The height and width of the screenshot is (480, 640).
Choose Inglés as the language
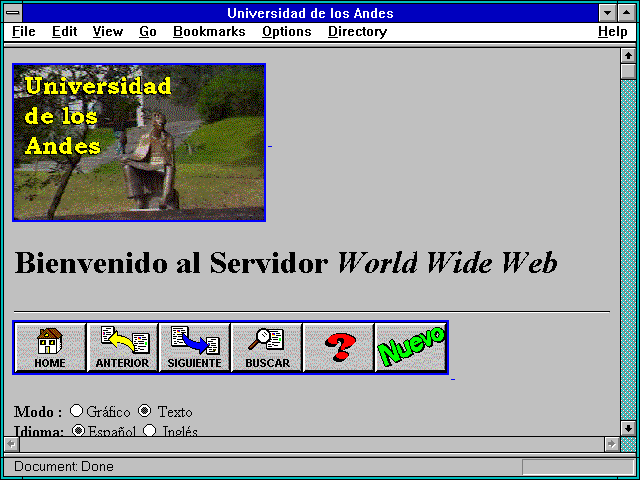(x=149, y=430)
